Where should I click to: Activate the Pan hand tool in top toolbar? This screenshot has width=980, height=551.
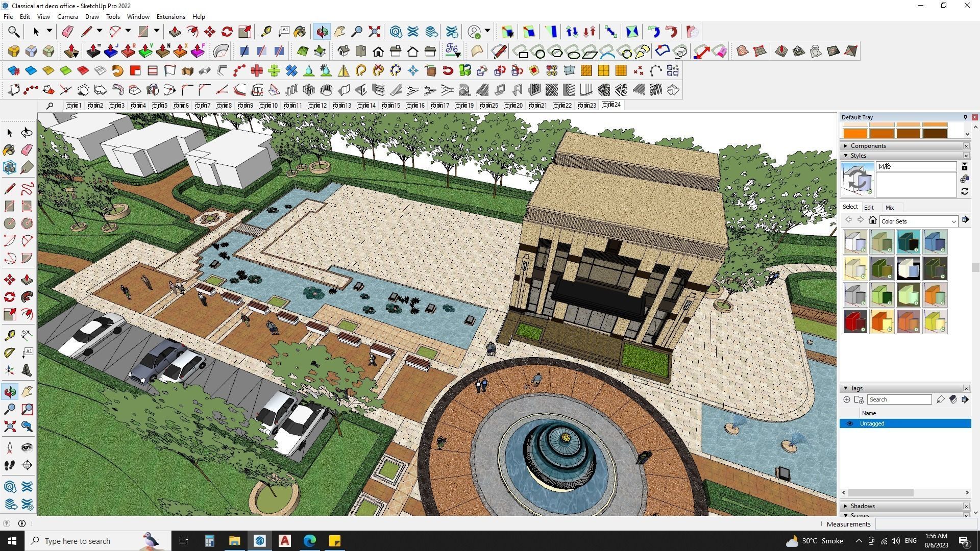[x=339, y=32]
